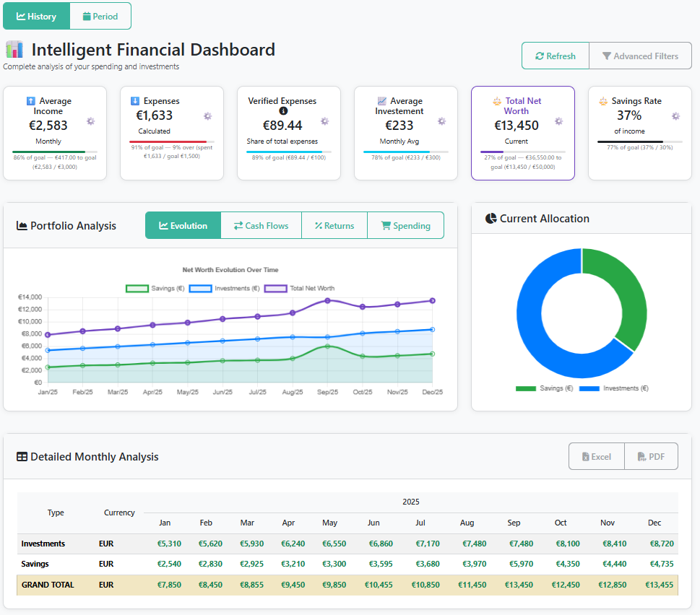
Task: Click the info icon under Verified Expenses
Action: click(283, 111)
